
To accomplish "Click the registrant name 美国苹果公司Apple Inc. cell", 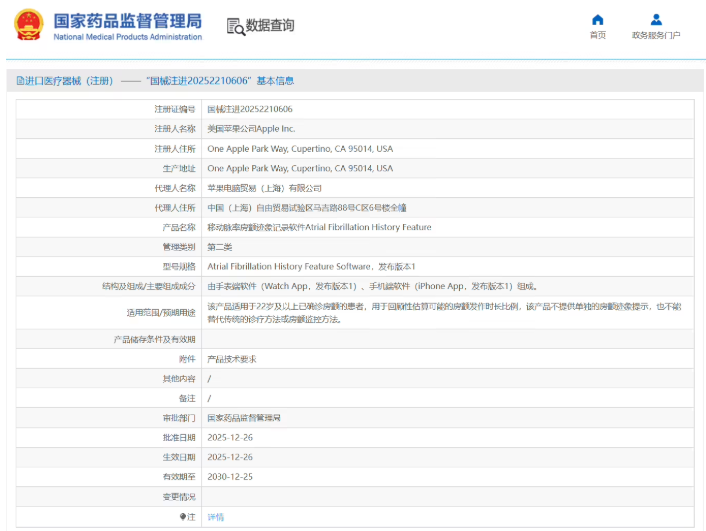I will [x=251, y=129].
